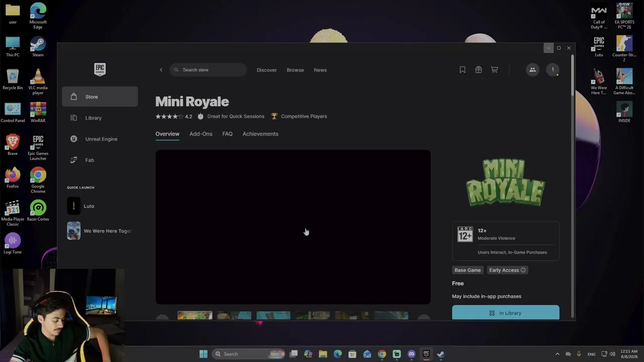Image resolution: width=644 pixels, height=362 pixels.
Task: Open Library in sidebar
Action: click(x=100, y=118)
